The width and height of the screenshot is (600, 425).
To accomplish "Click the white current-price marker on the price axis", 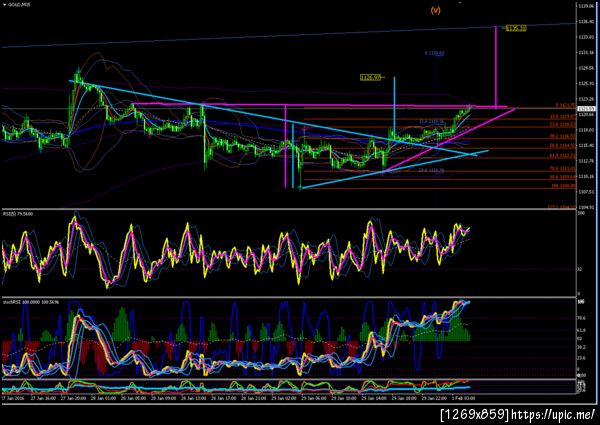I will pyautogui.click(x=585, y=109).
